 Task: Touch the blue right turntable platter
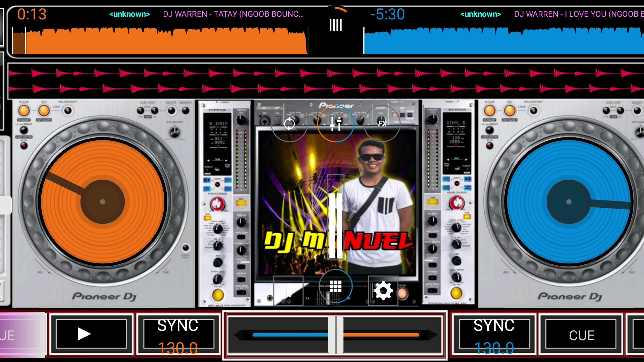[x=569, y=202]
